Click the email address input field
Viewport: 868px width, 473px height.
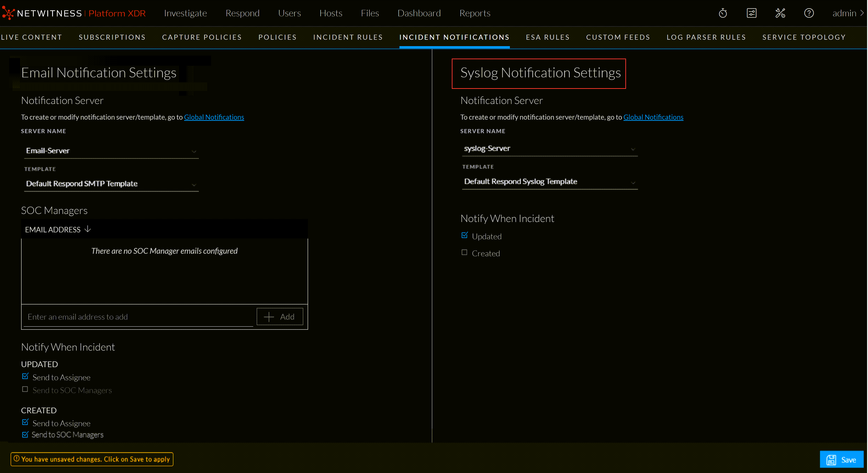(138, 317)
